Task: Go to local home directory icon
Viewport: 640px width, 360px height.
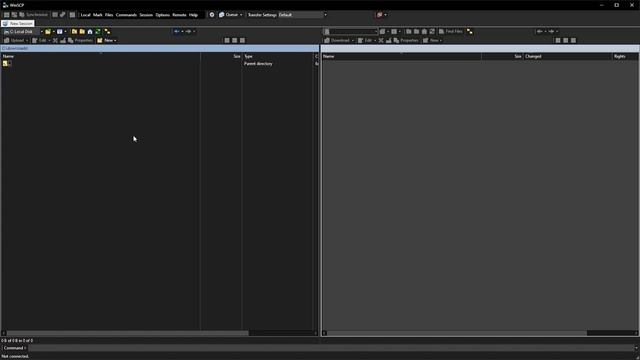Action: (90, 31)
